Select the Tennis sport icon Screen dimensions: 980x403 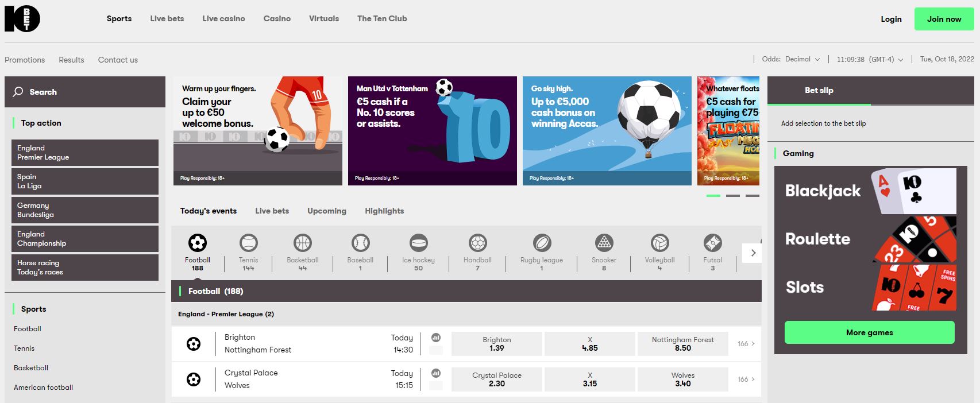(248, 243)
